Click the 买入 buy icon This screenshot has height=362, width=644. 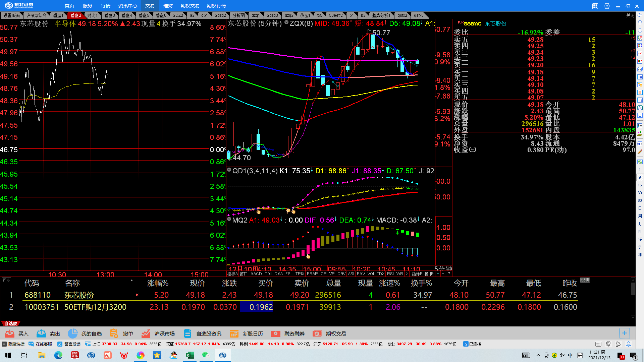tap(10, 334)
